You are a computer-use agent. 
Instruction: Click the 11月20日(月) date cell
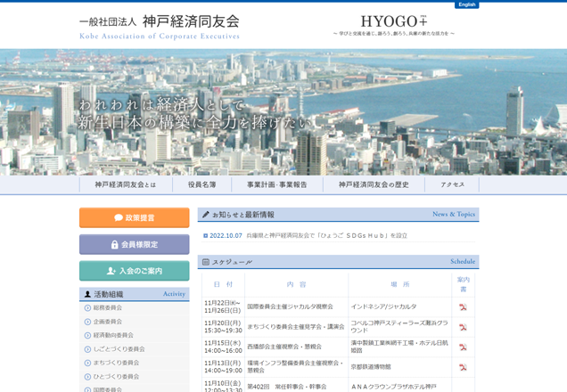click(x=223, y=327)
